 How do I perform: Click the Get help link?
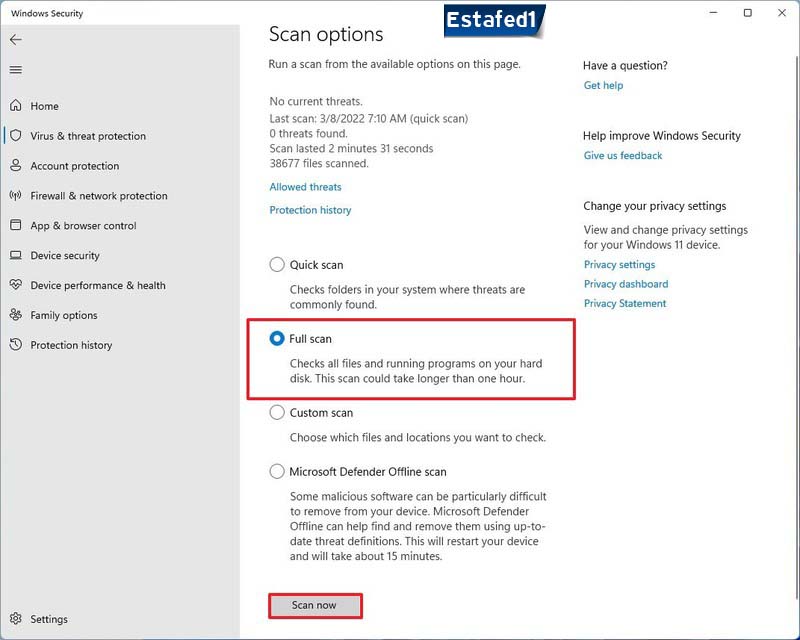click(603, 85)
